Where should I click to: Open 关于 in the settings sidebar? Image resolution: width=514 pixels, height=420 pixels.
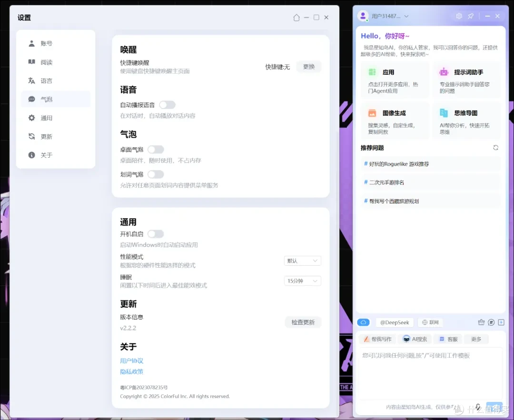point(55,155)
